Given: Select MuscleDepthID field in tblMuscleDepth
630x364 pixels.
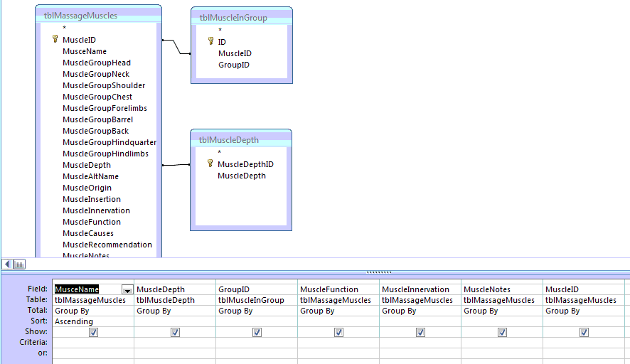Looking at the screenshot, I should point(245,164).
